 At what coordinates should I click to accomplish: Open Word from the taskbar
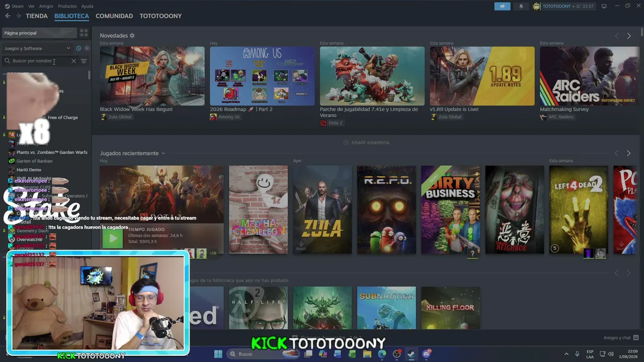coord(338,354)
